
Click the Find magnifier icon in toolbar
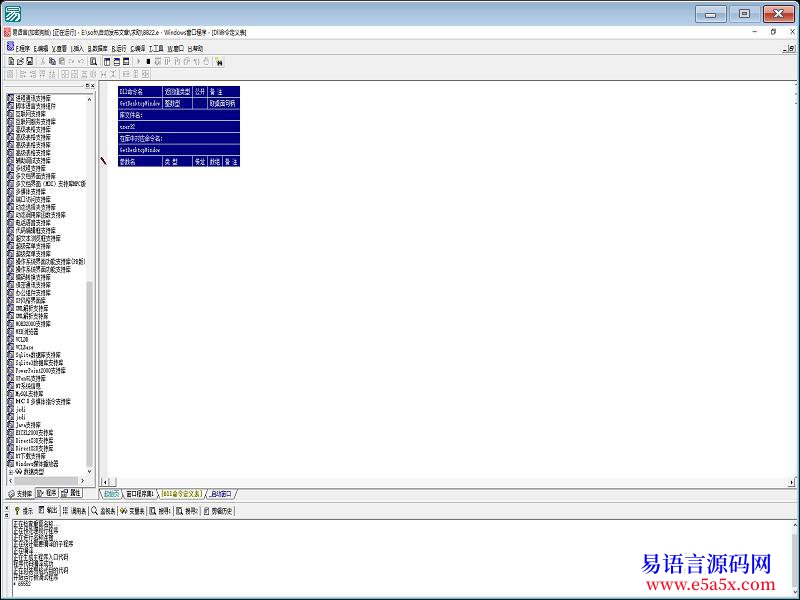point(93,61)
